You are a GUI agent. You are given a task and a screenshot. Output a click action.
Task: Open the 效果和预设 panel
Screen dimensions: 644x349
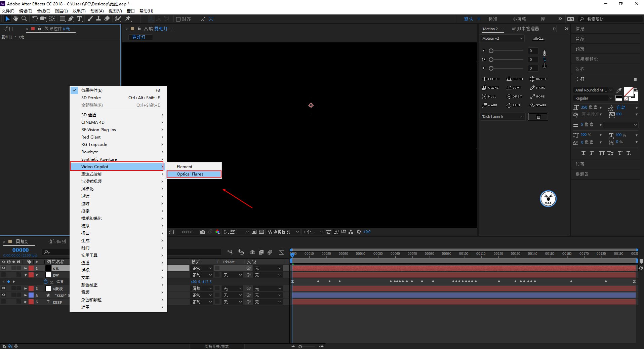[587, 59]
